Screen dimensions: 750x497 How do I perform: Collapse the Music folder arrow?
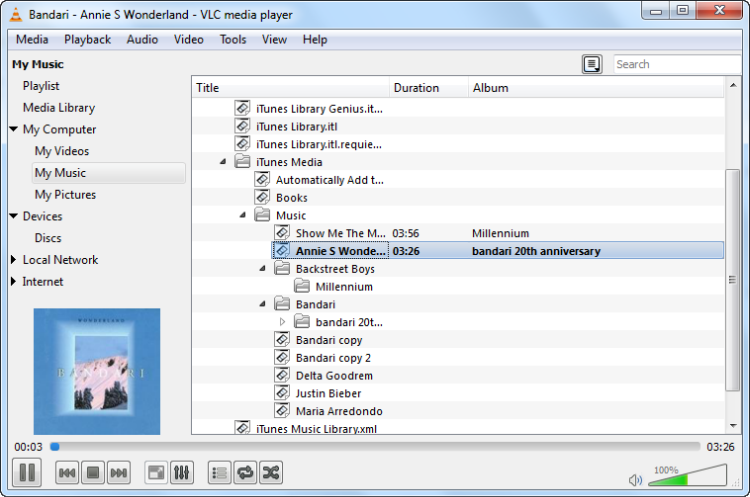(243, 215)
